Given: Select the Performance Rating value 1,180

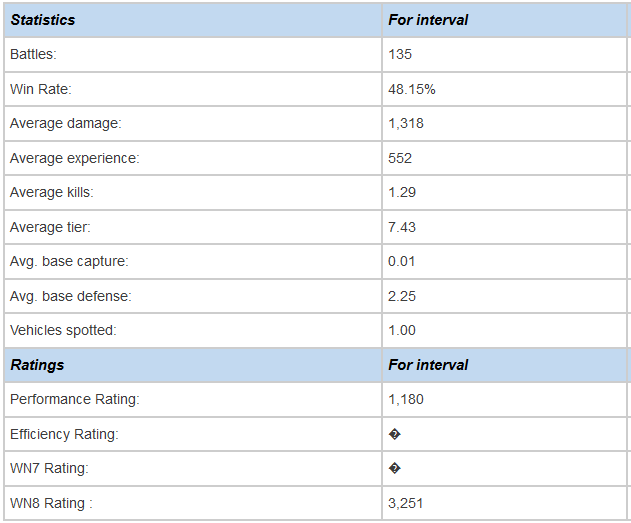Looking at the screenshot, I should tap(406, 399).
